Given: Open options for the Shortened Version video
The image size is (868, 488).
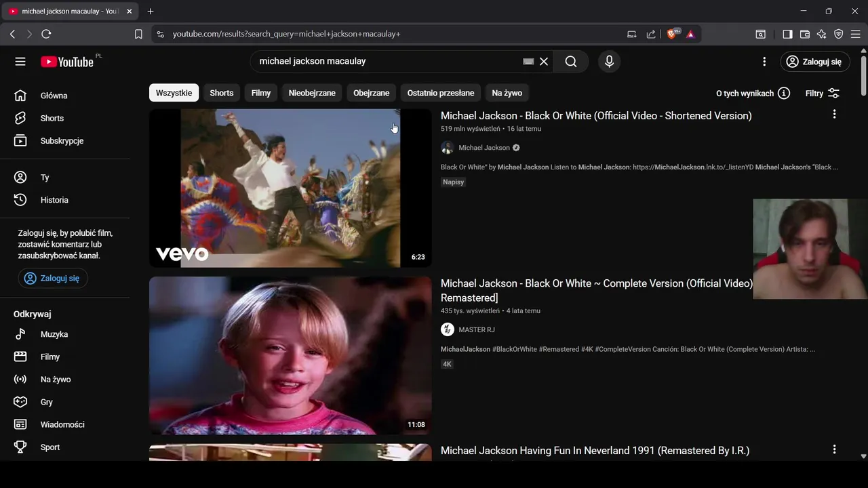Looking at the screenshot, I should [834, 115].
